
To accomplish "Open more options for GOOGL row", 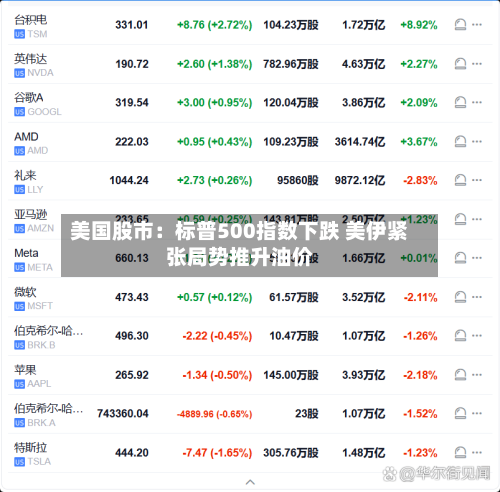I will click(477, 102).
